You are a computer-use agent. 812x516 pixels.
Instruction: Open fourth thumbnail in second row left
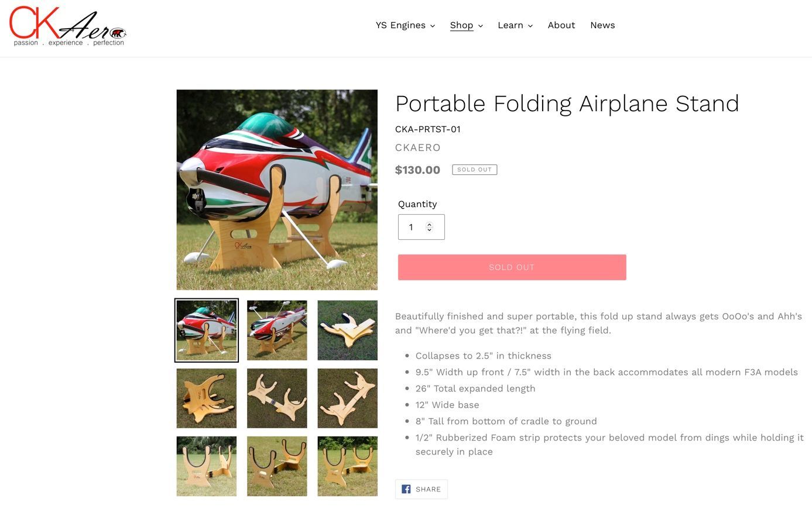pyautogui.click(x=207, y=398)
